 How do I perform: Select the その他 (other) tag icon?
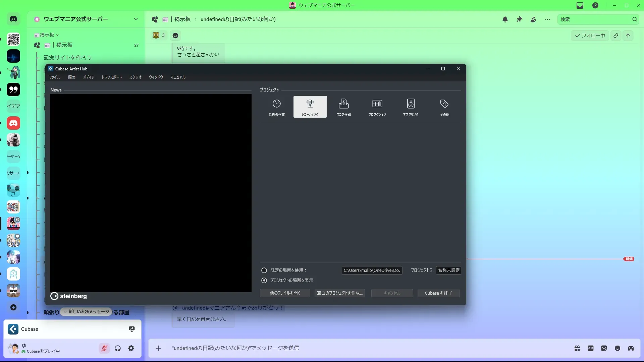coord(444,107)
